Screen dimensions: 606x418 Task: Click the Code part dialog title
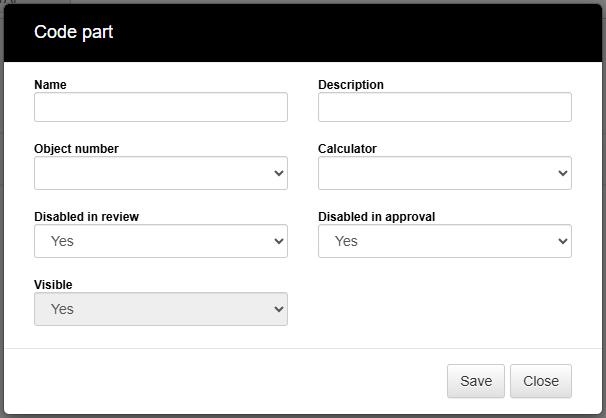[x=74, y=32]
